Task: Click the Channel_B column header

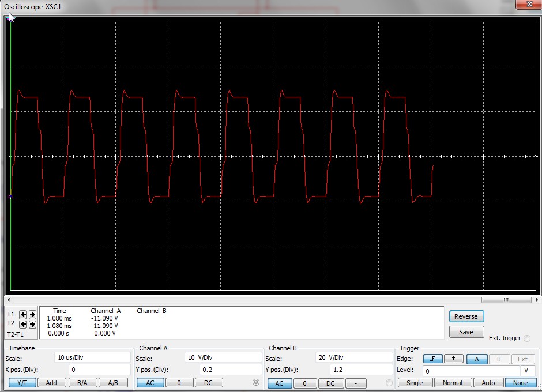Action: [x=152, y=311]
